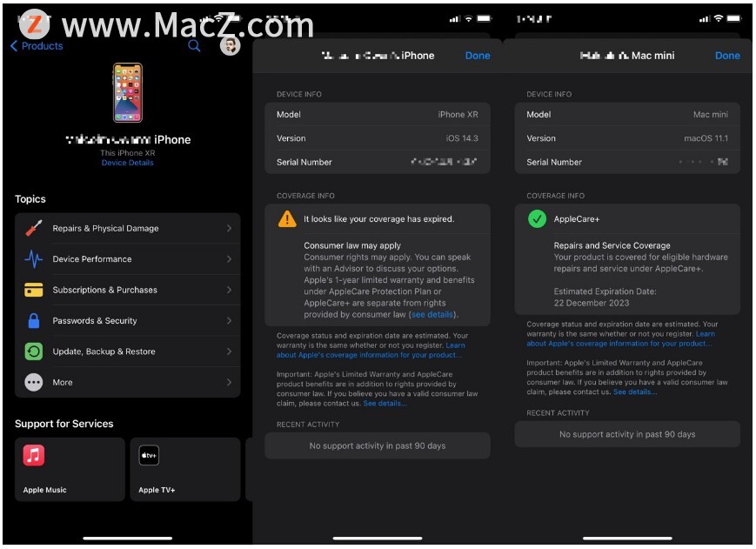Tap the Topics section heading
This screenshot has width=756, height=549.
(x=30, y=199)
